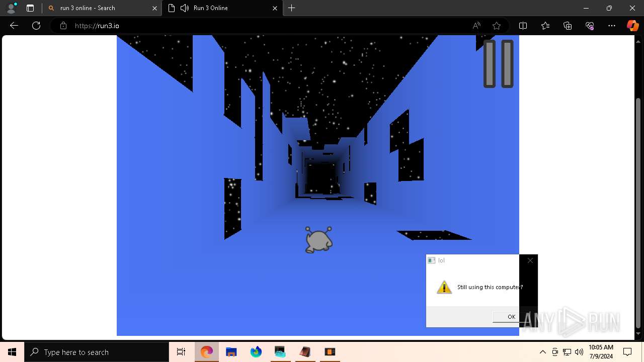Open the orange square app on taskbar
644x362 pixels.
tap(330, 352)
